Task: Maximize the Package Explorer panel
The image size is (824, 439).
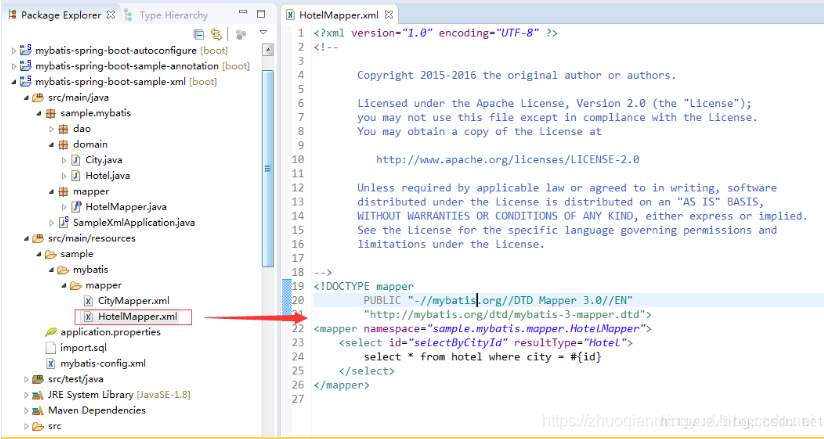Action: (261, 13)
